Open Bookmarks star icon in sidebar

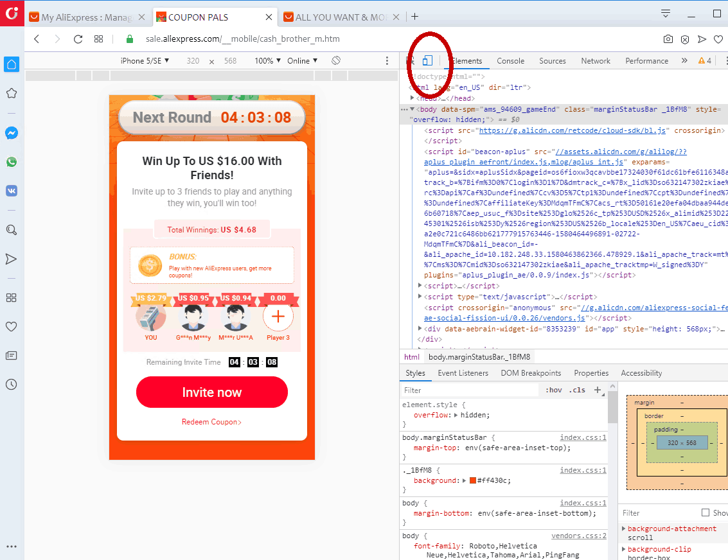12,93
